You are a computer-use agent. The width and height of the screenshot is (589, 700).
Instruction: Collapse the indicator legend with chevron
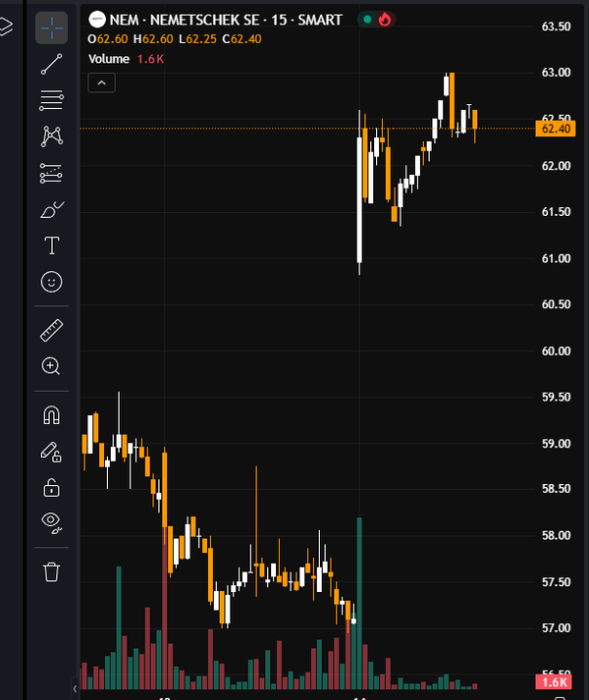click(102, 83)
